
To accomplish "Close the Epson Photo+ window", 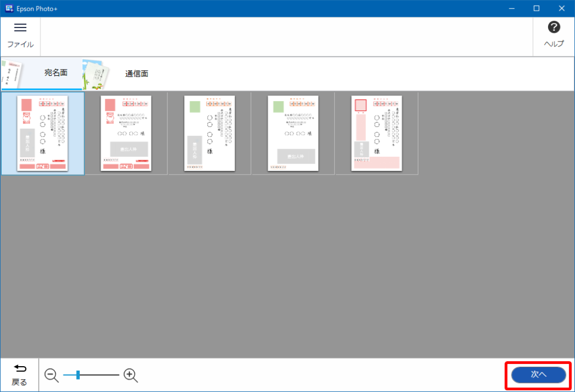I will 562,8.
